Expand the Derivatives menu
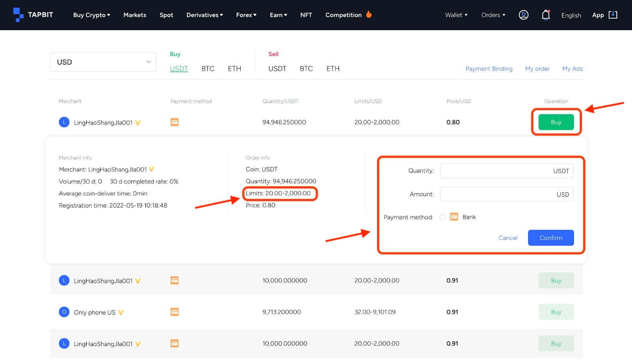Viewport: 632px width, 364px height. click(x=205, y=15)
